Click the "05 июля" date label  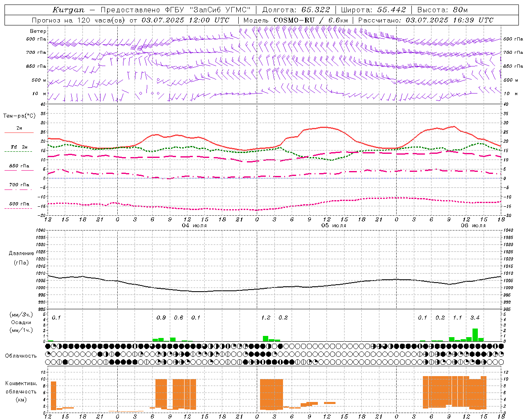(334, 226)
